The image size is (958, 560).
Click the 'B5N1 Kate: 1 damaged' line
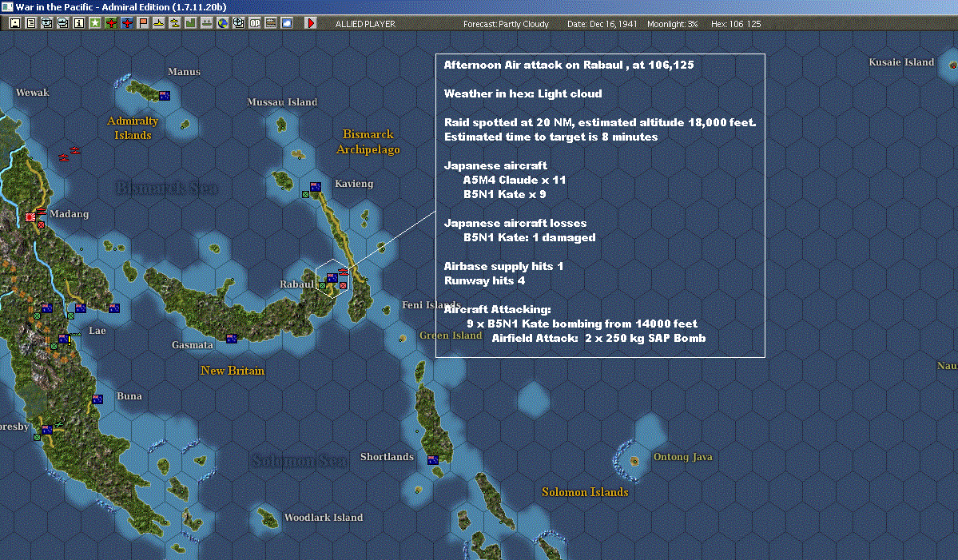click(529, 237)
